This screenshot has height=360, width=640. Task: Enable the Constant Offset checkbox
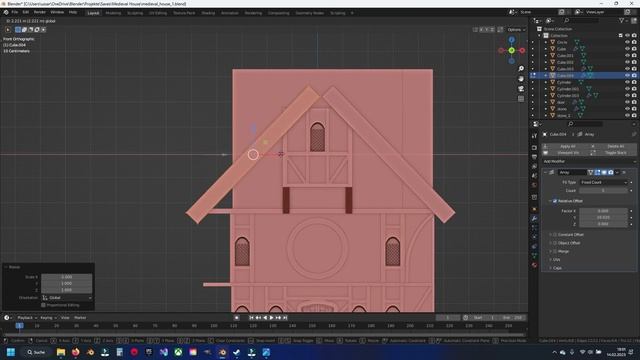point(555,235)
